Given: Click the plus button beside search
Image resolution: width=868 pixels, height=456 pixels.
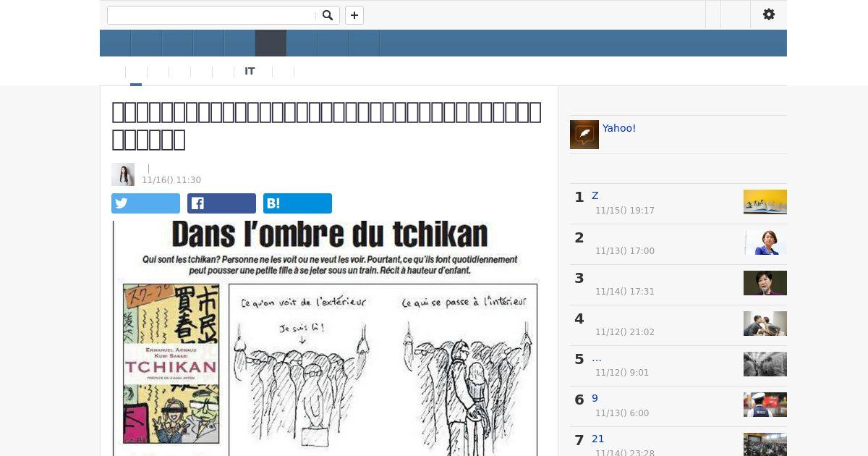Looking at the screenshot, I should pyautogui.click(x=354, y=15).
